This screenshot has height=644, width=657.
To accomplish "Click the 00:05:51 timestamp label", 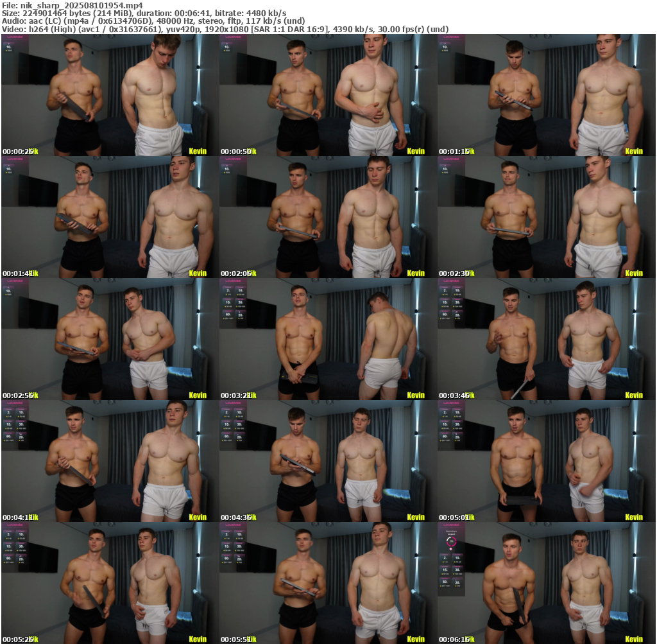I will (x=236, y=639).
